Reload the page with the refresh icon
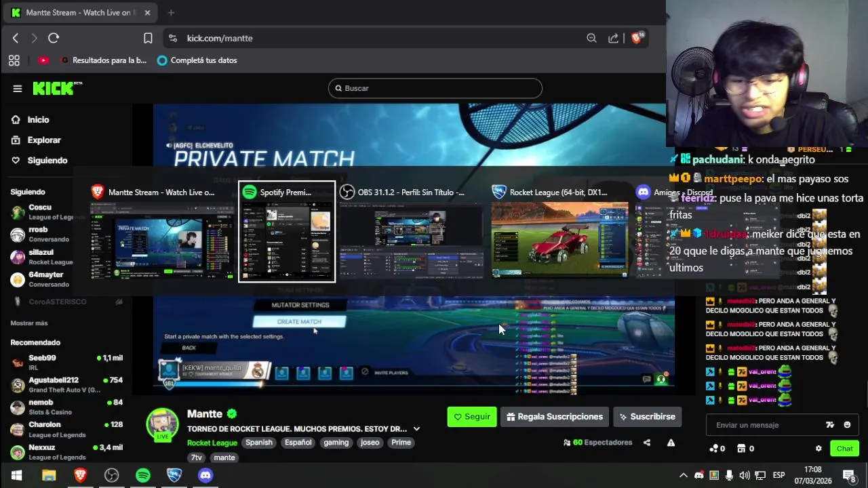 coord(54,38)
